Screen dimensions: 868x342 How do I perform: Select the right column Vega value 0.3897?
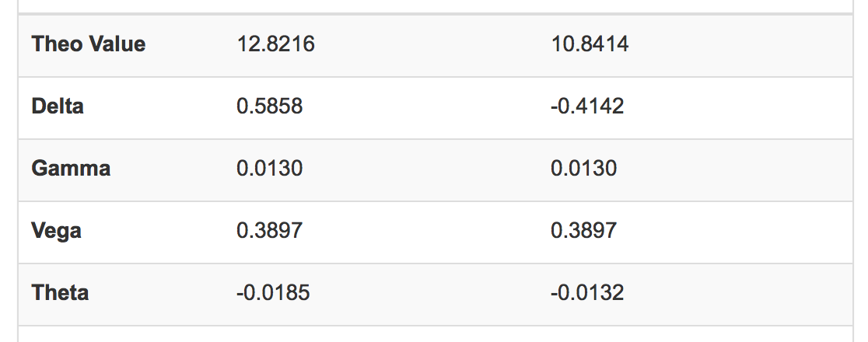click(584, 231)
